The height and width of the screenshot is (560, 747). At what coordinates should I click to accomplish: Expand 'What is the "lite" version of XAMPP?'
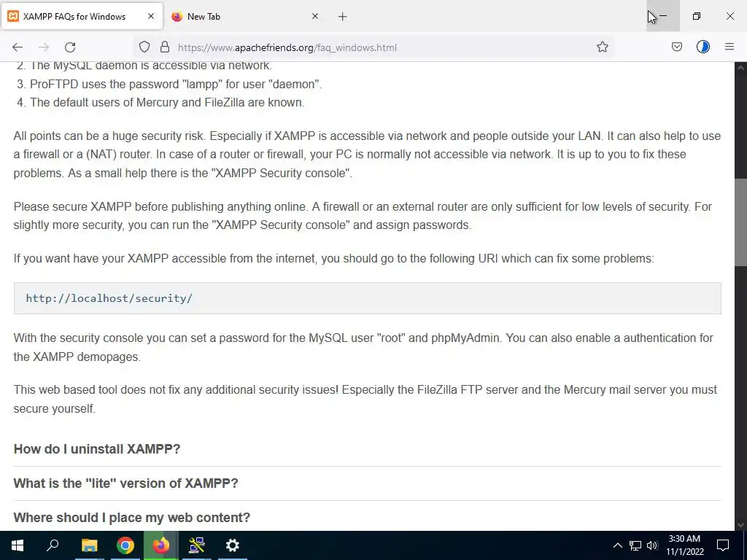125,483
